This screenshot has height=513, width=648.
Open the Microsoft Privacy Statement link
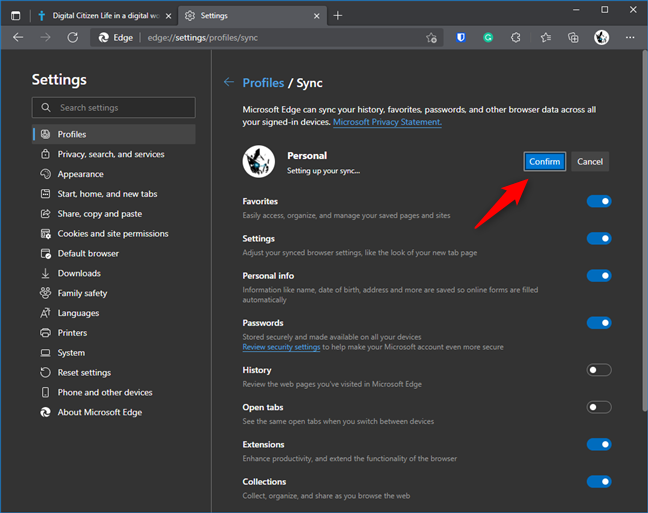(x=387, y=122)
